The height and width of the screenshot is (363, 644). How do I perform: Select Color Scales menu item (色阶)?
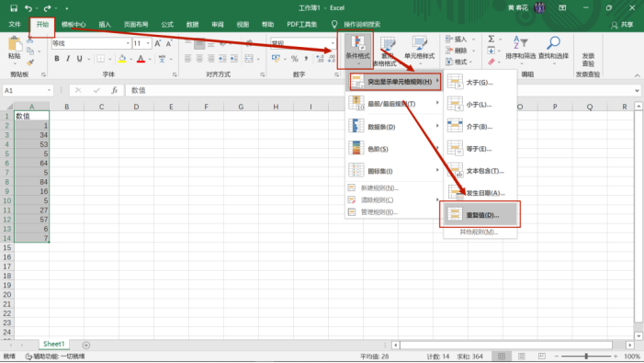(x=394, y=149)
